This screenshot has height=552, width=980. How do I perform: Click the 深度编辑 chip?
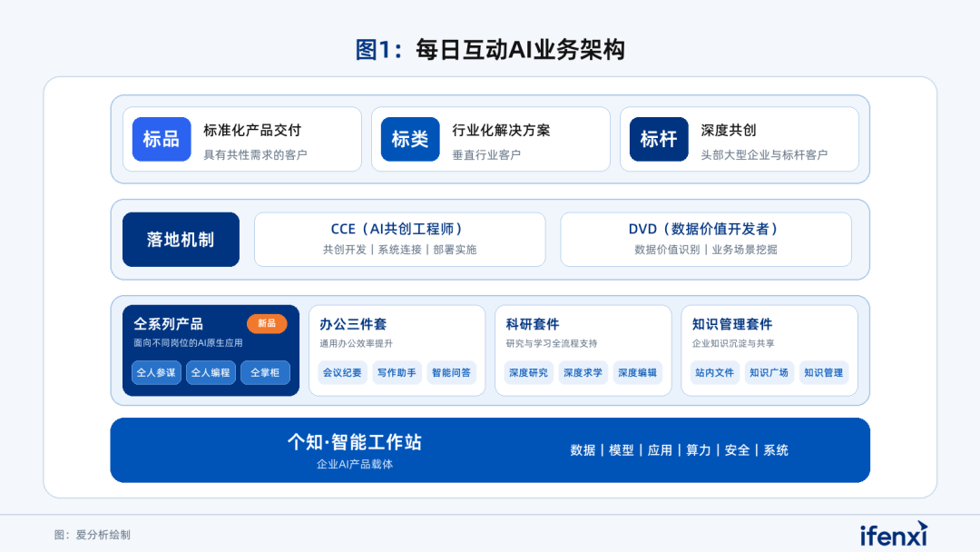[638, 372]
